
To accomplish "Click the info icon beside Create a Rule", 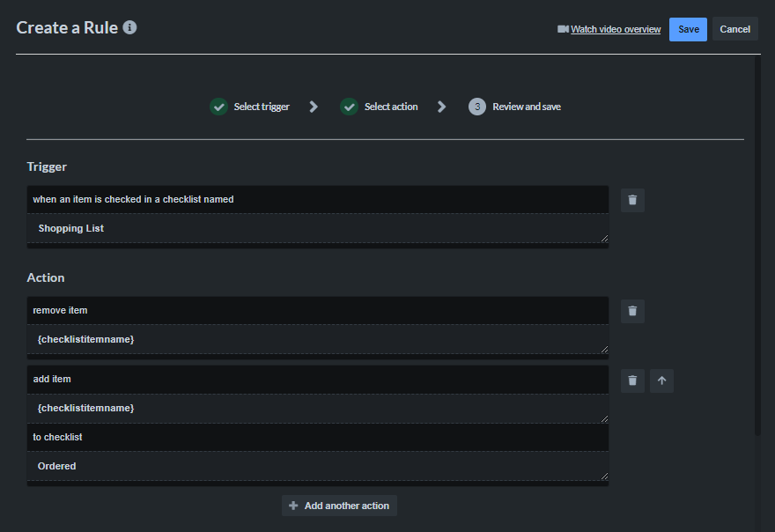I will pyautogui.click(x=129, y=27).
